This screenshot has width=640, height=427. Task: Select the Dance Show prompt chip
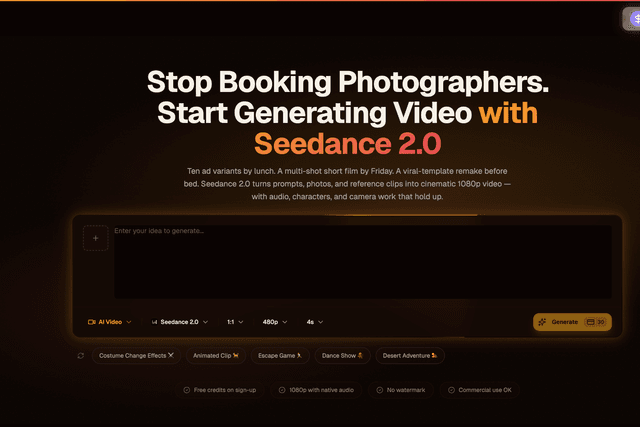click(x=342, y=356)
